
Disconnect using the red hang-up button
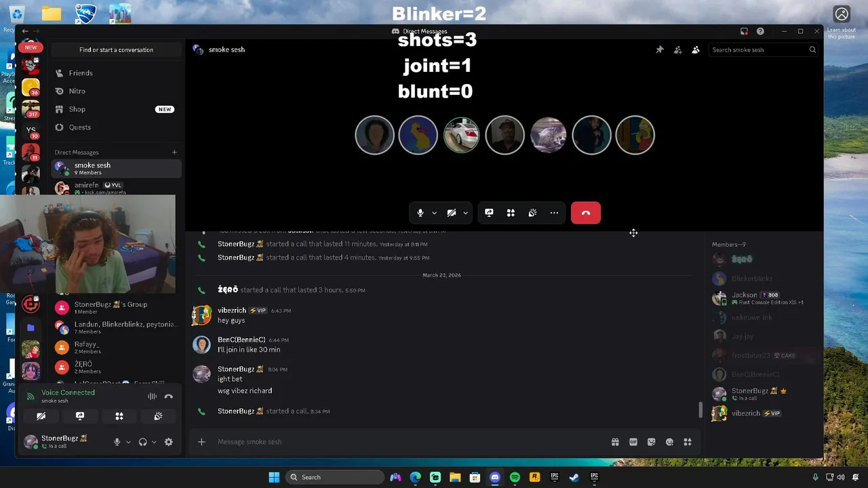point(586,213)
